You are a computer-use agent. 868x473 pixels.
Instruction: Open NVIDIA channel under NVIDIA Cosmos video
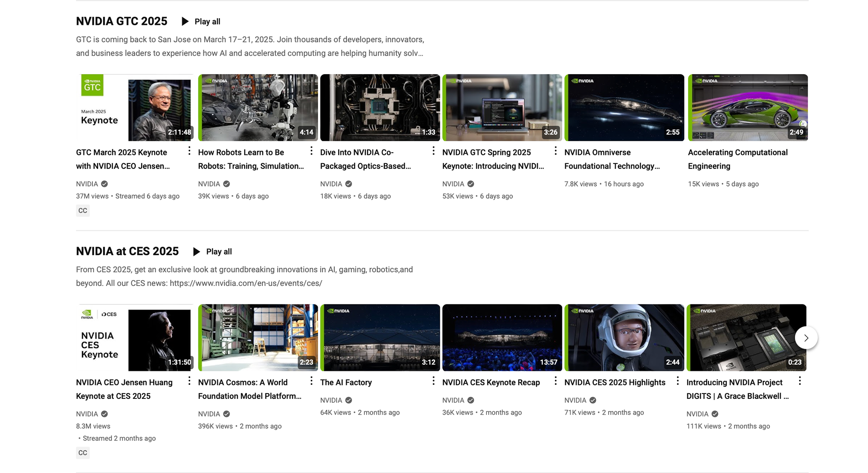pyautogui.click(x=209, y=414)
